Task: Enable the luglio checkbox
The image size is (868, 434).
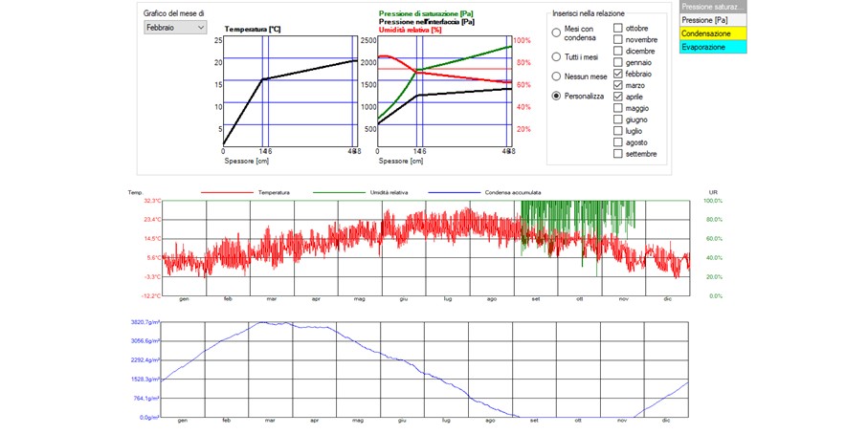Action: click(x=618, y=131)
